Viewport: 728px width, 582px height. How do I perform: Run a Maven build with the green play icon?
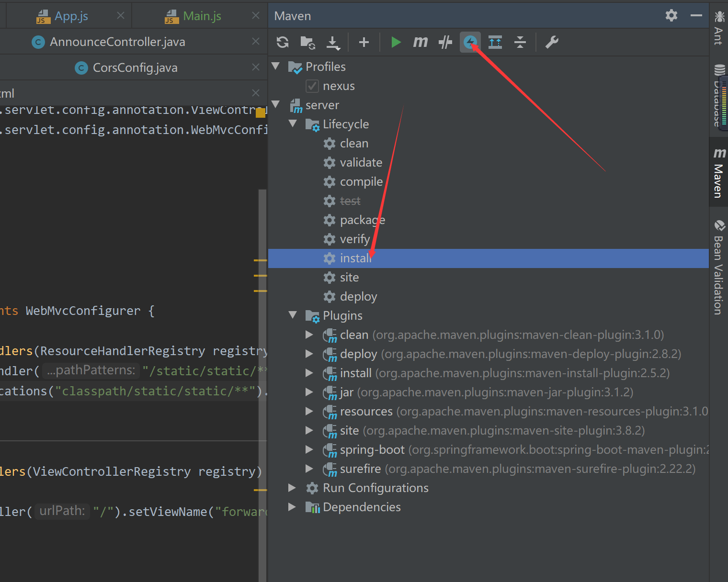pyautogui.click(x=396, y=42)
